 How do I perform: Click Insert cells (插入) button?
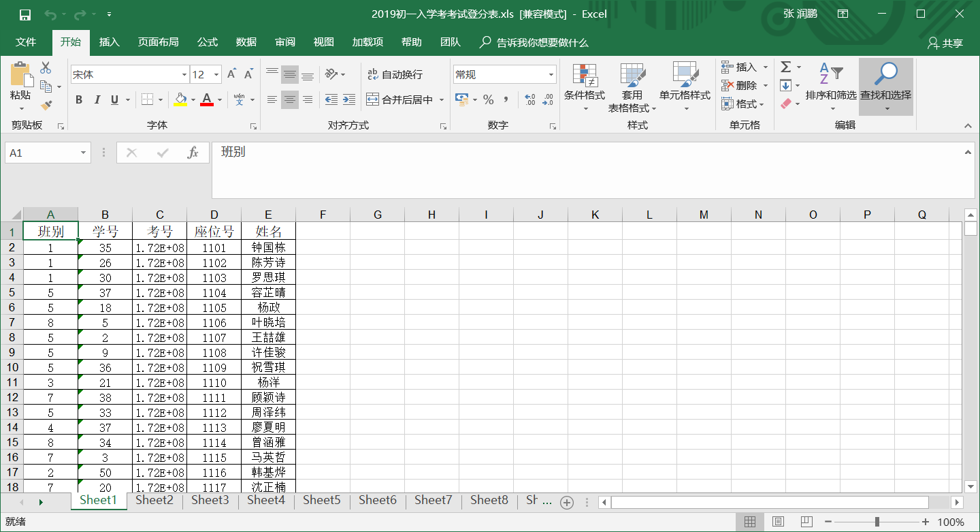pos(745,67)
